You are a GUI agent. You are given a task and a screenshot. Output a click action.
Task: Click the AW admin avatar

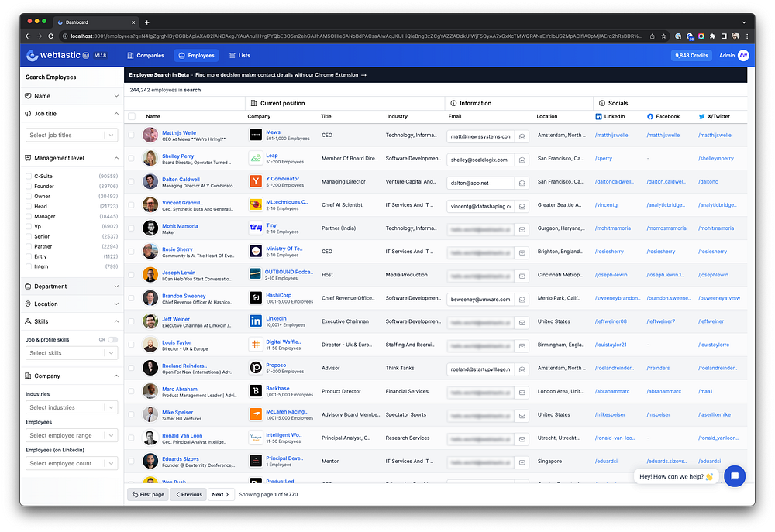pos(743,55)
